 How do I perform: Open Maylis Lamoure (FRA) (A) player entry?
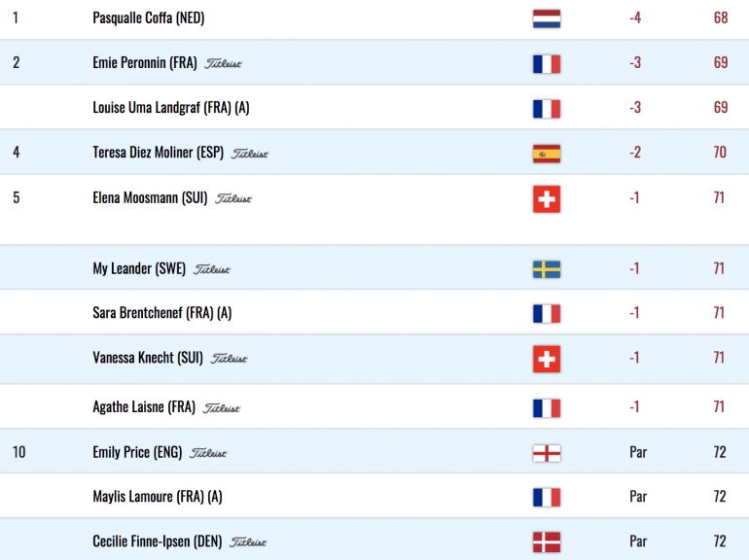158,497
